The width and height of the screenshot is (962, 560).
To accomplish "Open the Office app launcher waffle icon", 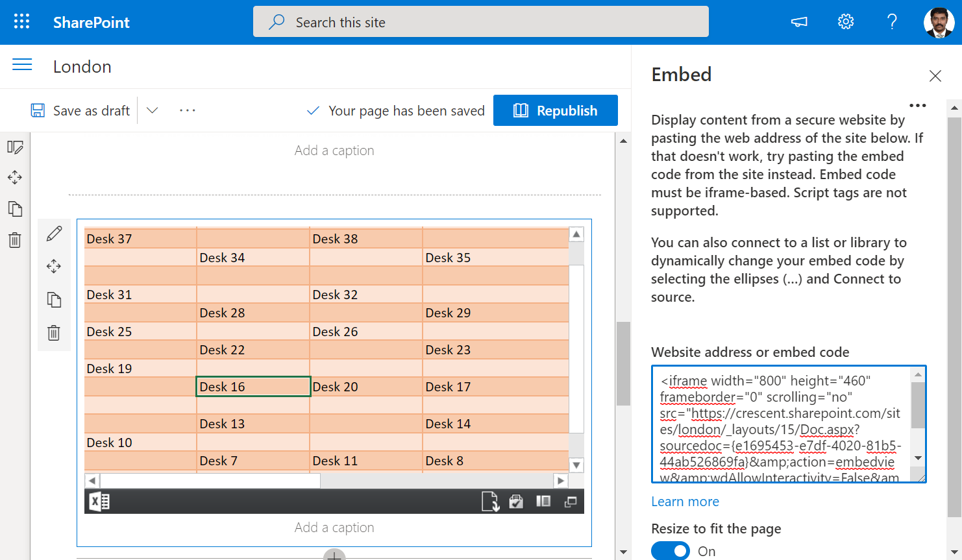I will pyautogui.click(x=21, y=21).
